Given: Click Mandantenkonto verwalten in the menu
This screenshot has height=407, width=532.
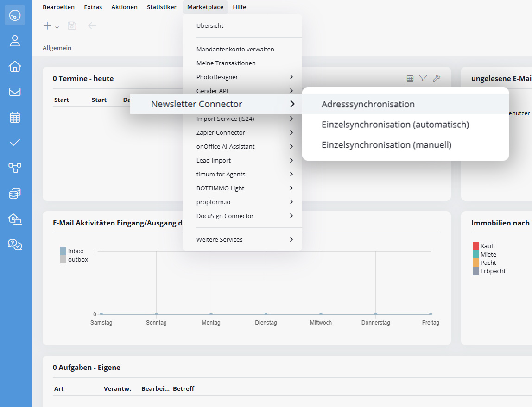Looking at the screenshot, I should pos(235,49).
